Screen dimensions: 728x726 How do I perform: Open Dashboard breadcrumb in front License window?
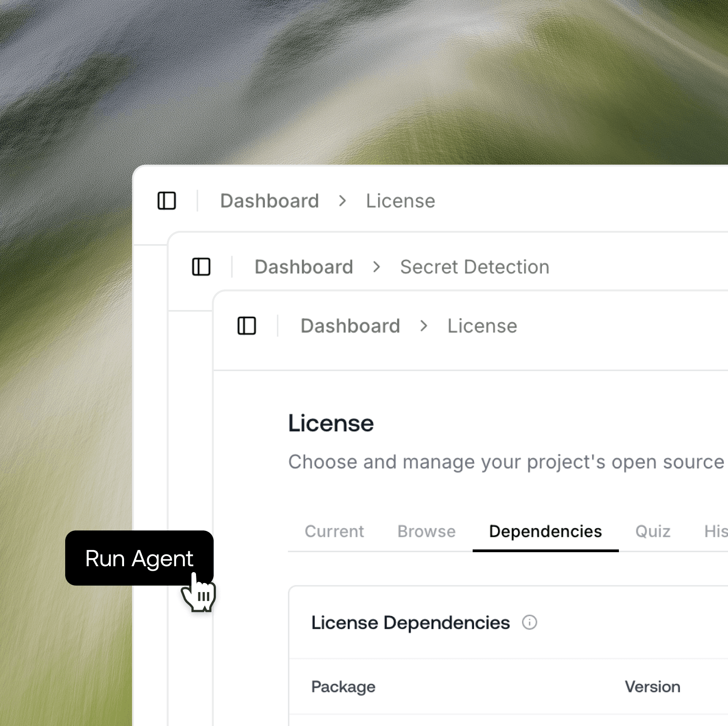click(x=350, y=326)
